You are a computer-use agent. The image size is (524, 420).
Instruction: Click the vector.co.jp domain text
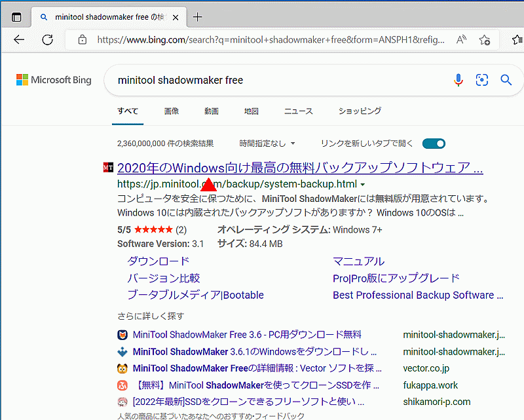[426, 368]
